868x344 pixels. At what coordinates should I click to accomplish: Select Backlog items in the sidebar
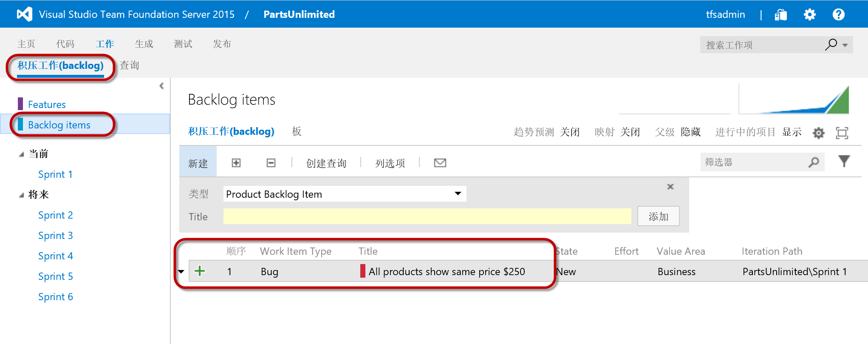pyautogui.click(x=59, y=125)
